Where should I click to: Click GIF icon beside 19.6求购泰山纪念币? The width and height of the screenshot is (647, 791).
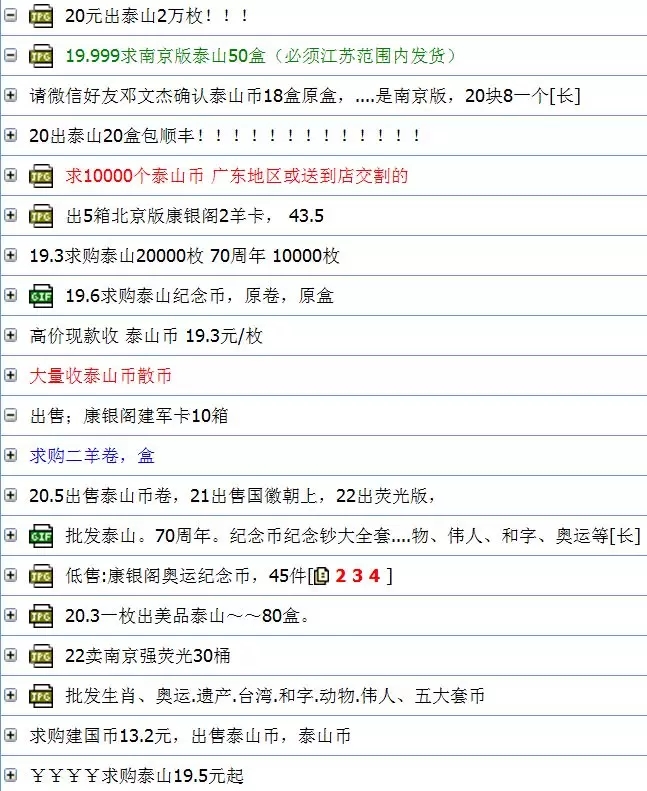point(41,296)
